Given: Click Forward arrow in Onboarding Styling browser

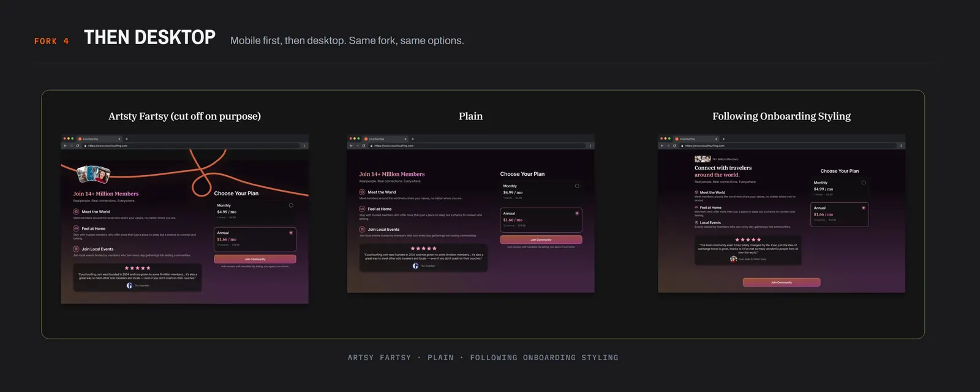Looking at the screenshot, I should tap(668, 146).
